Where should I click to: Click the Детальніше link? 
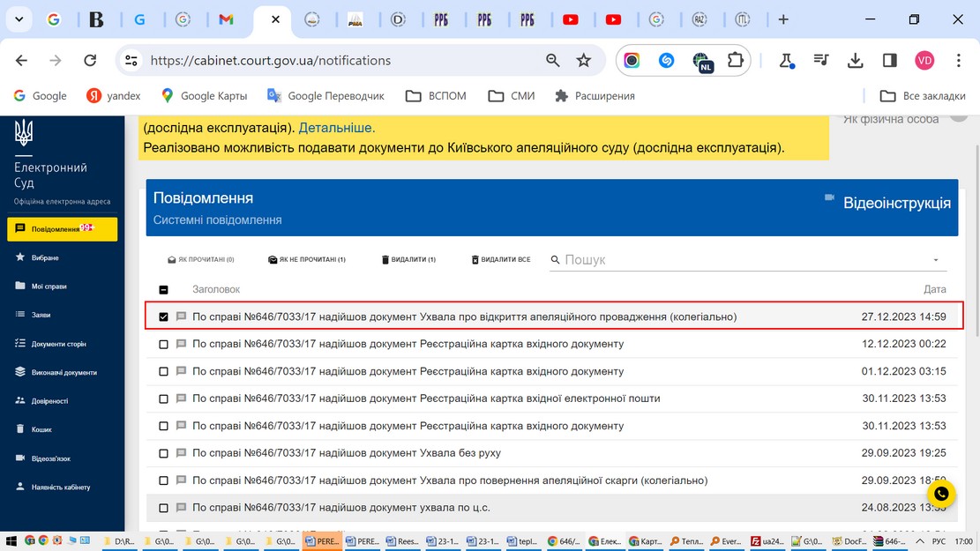pyautogui.click(x=337, y=128)
